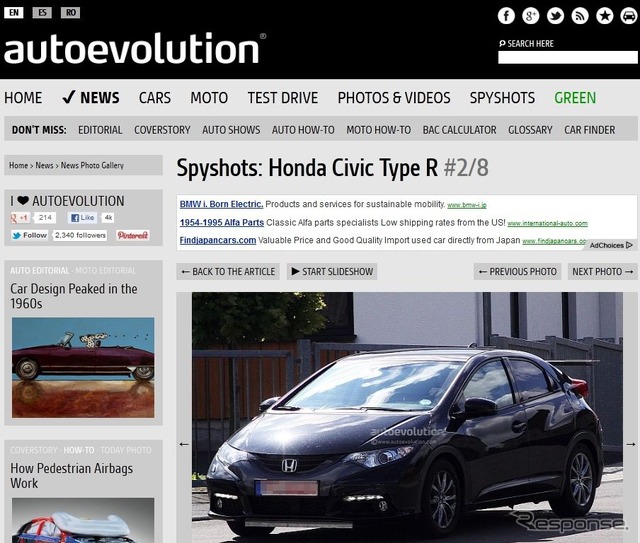Screen dimensions: 640x543
Task: Open the CARS menu
Action: click(x=155, y=98)
